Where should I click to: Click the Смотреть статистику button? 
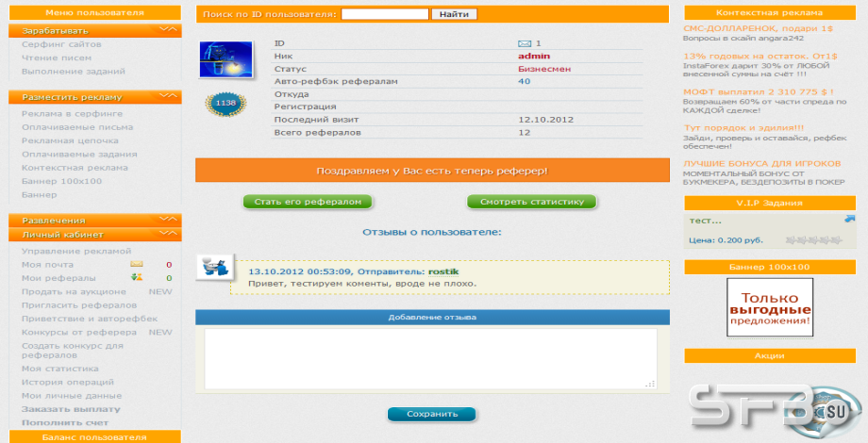532,202
